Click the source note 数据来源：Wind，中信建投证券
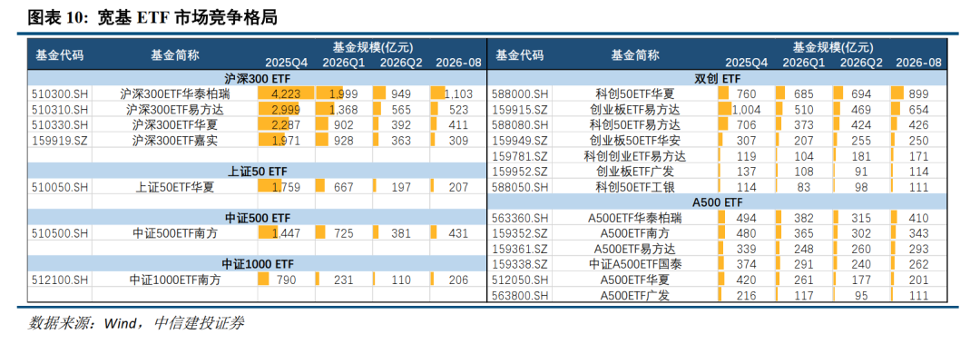The height and width of the screenshot is (344, 980). 136,324
